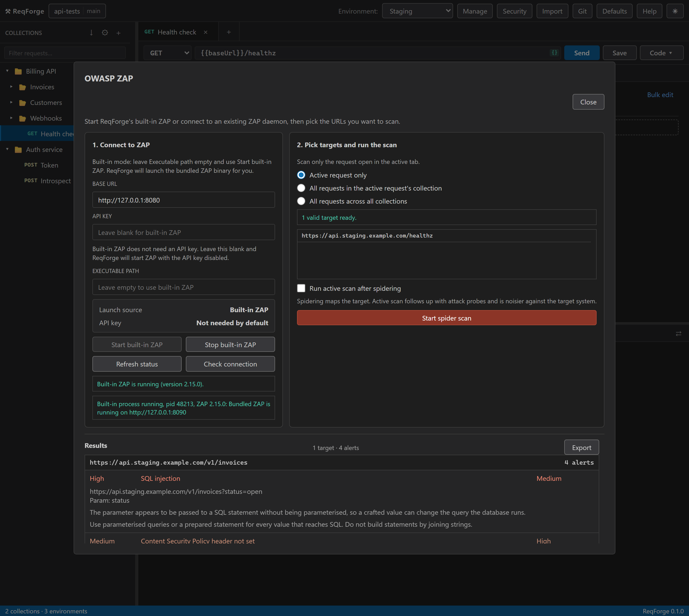Expand the Webhooks folder arrow
This screenshot has height=616, width=689.
click(x=11, y=118)
